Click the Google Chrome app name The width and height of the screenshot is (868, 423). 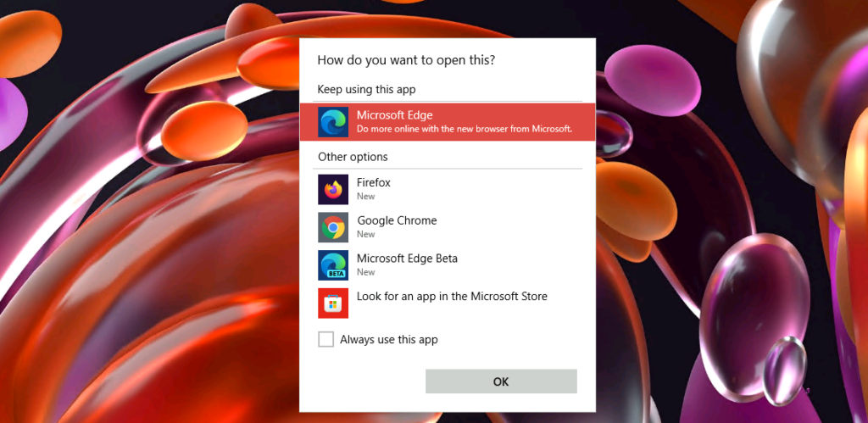[x=397, y=220]
